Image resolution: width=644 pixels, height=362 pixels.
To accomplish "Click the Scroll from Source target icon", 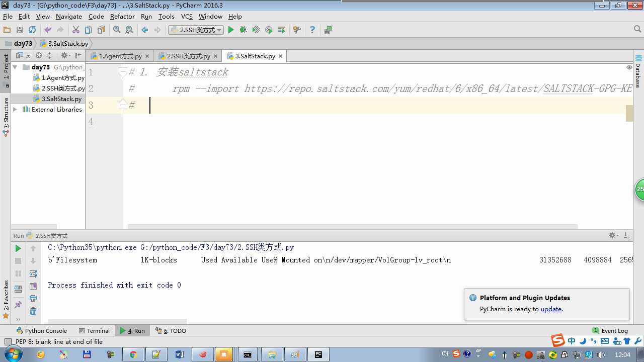I will (39, 56).
